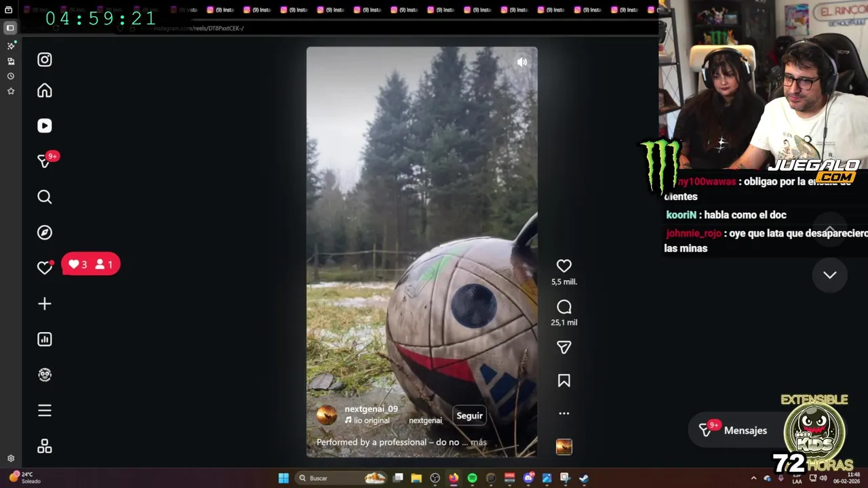Screen dimensions: 868x488
Task: Open the Also from Meta apps icon
Action: click(45, 447)
